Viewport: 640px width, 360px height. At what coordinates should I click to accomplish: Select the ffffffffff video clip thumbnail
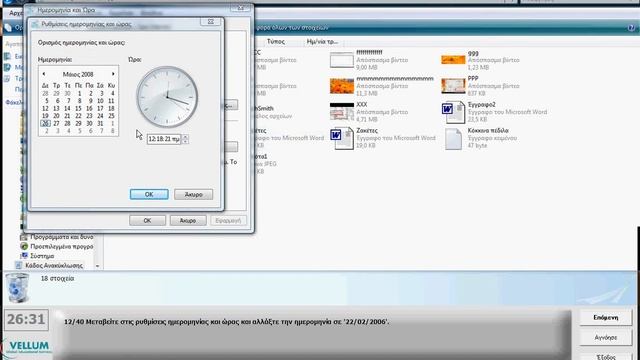click(x=342, y=60)
